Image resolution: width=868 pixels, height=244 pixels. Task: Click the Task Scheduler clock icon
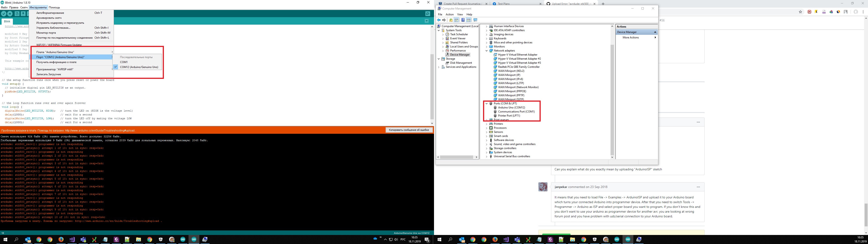pyautogui.click(x=447, y=34)
